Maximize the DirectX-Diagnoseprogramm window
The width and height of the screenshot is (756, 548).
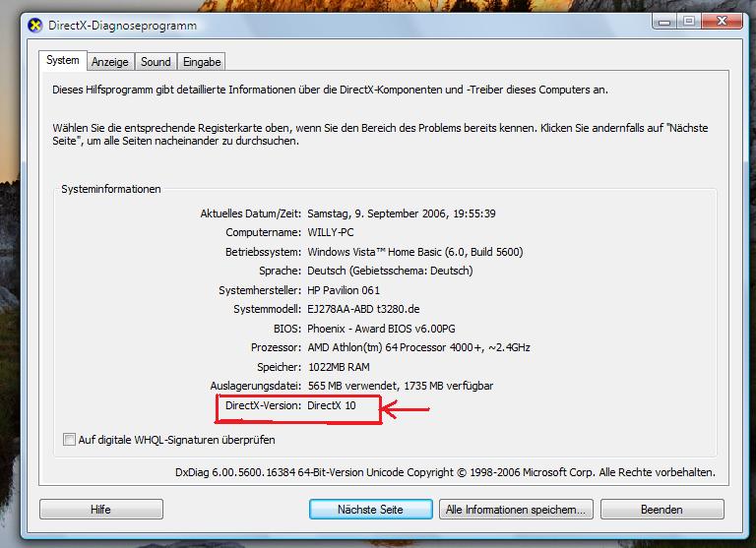click(689, 22)
